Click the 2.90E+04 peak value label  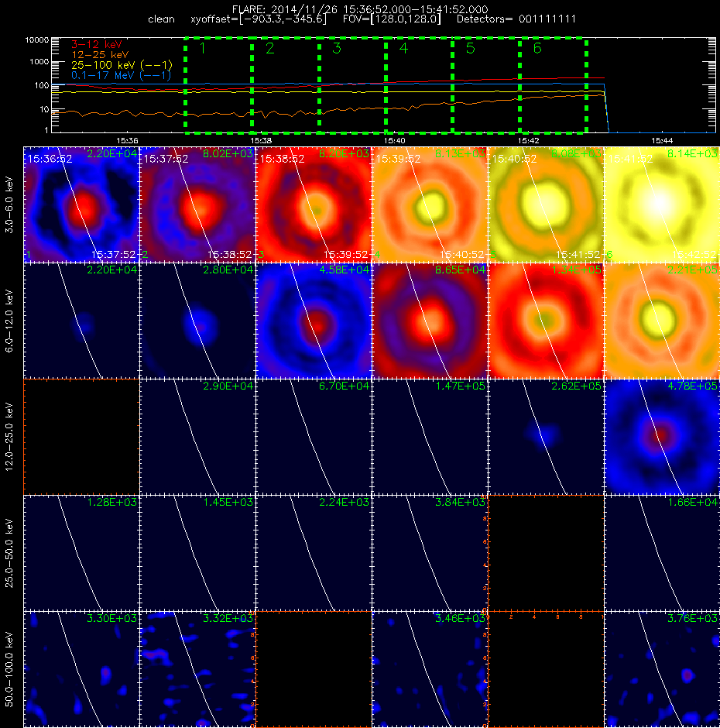point(228,386)
